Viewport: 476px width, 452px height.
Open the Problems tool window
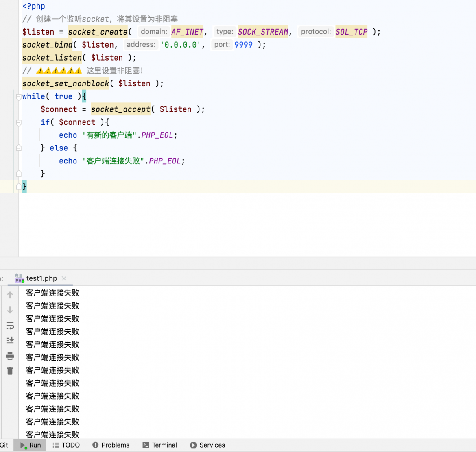[111, 445]
